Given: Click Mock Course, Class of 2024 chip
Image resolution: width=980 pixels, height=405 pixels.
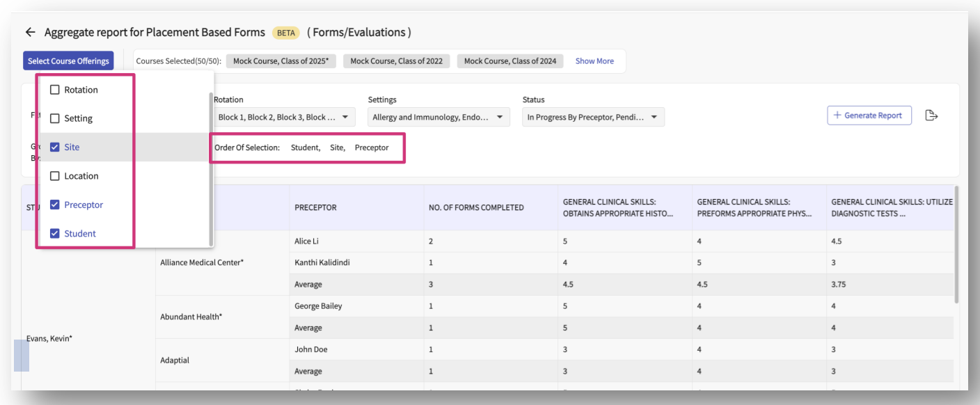Looking at the screenshot, I should click(x=509, y=61).
